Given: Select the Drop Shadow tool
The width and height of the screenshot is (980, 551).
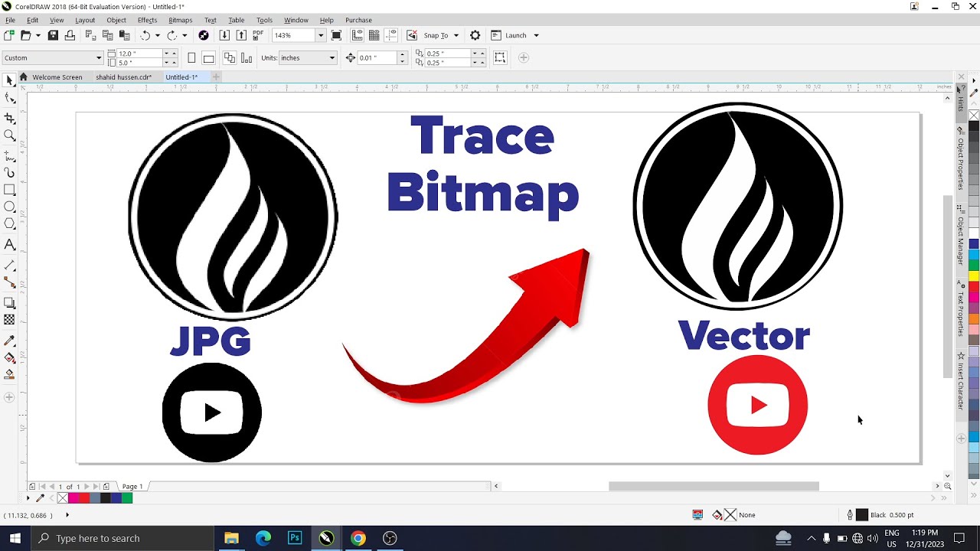Looking at the screenshot, I should (x=9, y=303).
